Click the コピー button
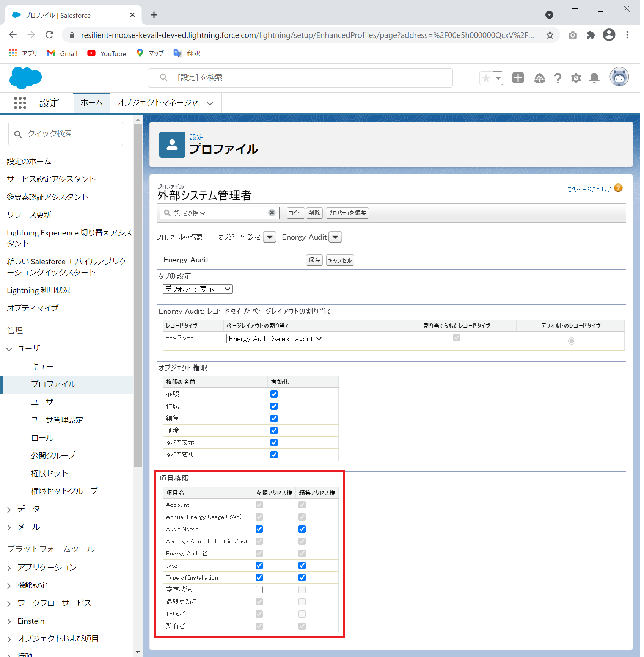Screen dimensions: 644x657 (295, 213)
